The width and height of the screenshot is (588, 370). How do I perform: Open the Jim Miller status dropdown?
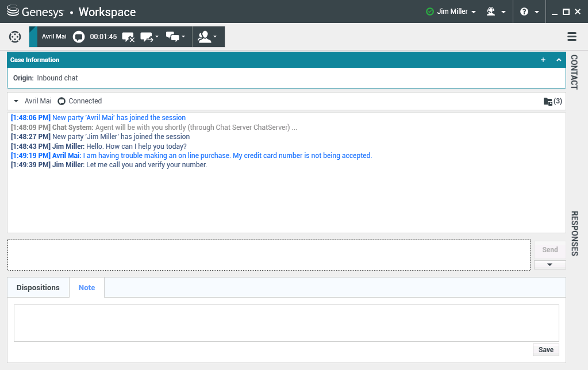(451, 11)
